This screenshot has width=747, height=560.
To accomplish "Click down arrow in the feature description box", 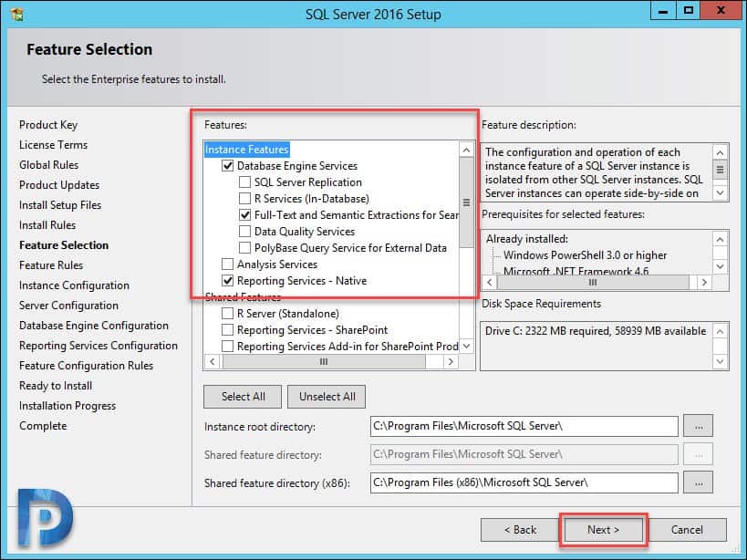I will pyautogui.click(x=720, y=192).
